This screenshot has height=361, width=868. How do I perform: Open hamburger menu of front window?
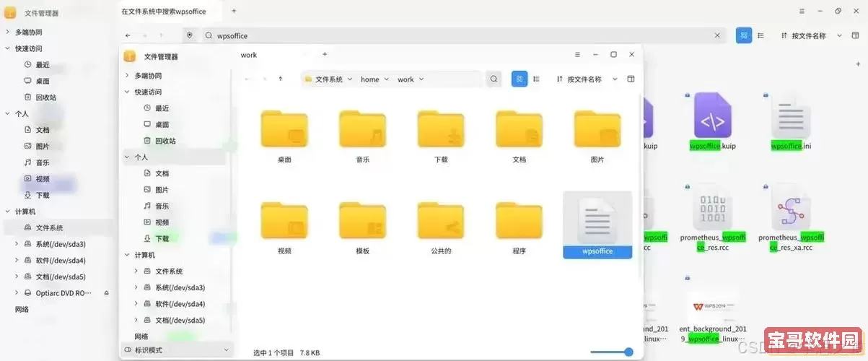click(x=577, y=54)
